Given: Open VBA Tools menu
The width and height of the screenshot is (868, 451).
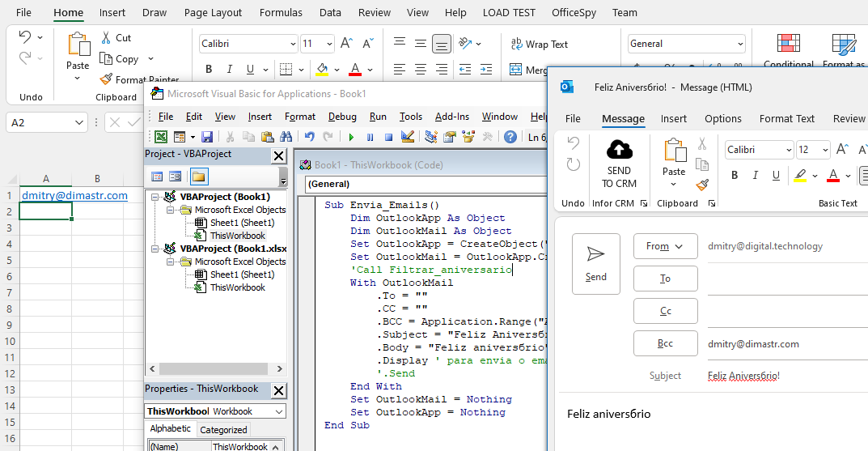Looking at the screenshot, I should [411, 117].
